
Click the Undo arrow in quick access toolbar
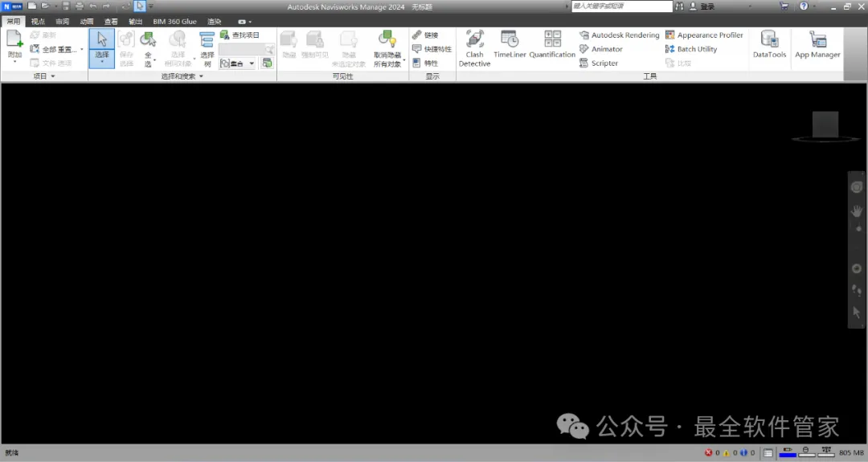click(x=93, y=6)
